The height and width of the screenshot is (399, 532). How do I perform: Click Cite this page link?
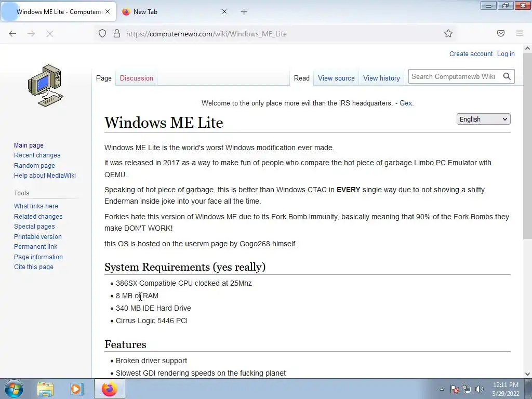tap(34, 267)
